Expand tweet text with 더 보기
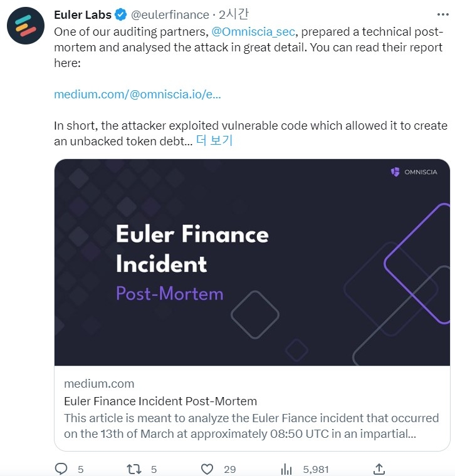This screenshot has height=476, width=455. (214, 140)
